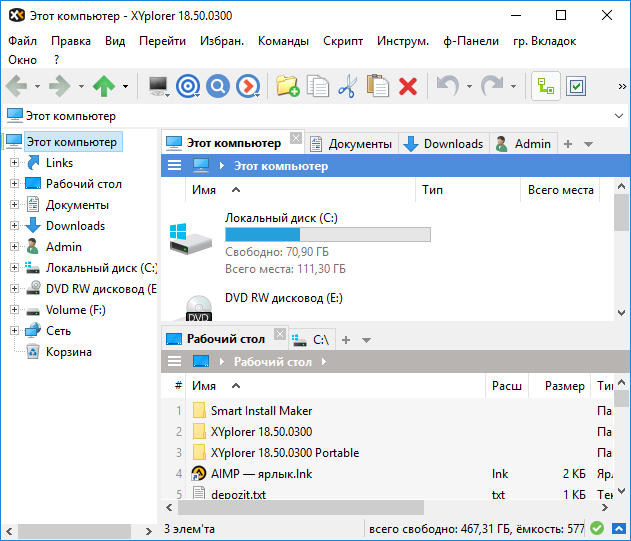The image size is (631, 541).
Task: Click the blue target hotlist icon
Action: pyautogui.click(x=188, y=86)
